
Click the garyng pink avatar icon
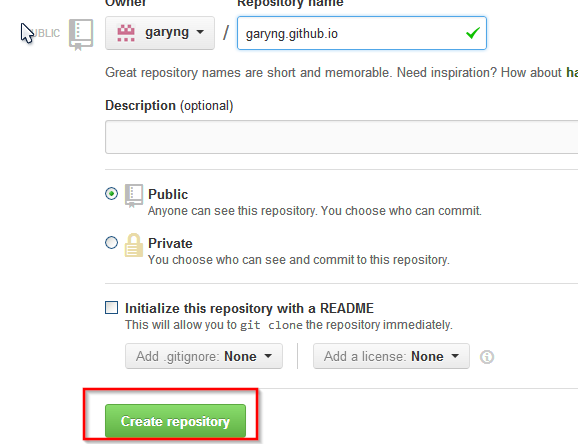click(126, 33)
